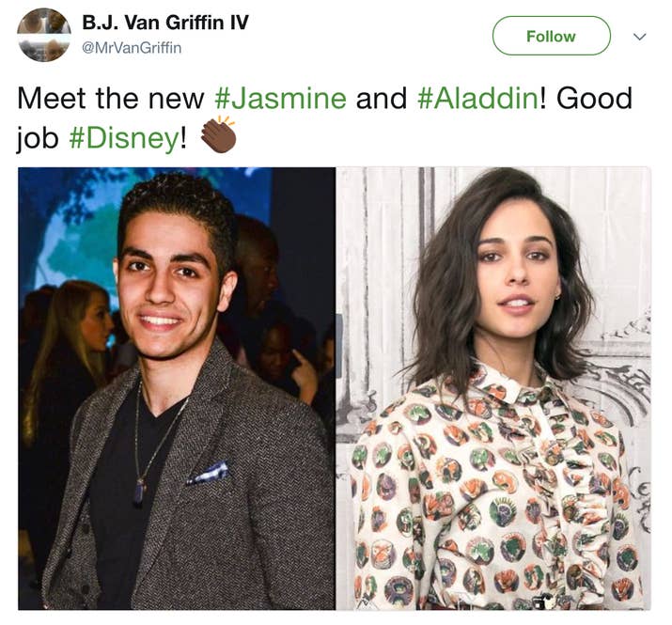The height and width of the screenshot is (625, 672).
Task: Click the "Meet the new" tweet text
Action: pyautogui.click(x=111, y=98)
